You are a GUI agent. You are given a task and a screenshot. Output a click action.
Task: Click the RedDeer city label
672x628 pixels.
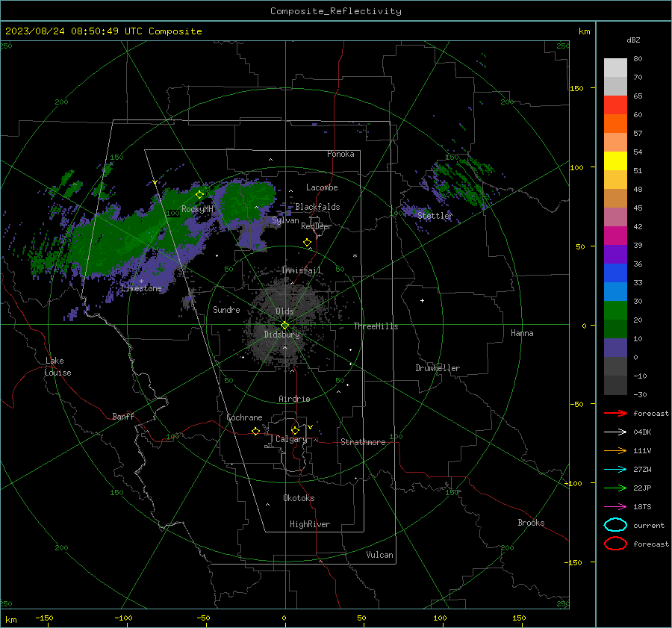click(317, 226)
